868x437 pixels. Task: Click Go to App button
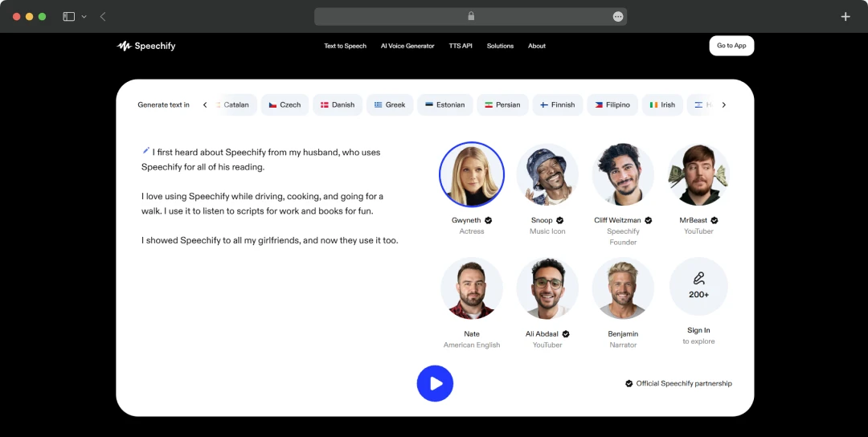coord(732,46)
